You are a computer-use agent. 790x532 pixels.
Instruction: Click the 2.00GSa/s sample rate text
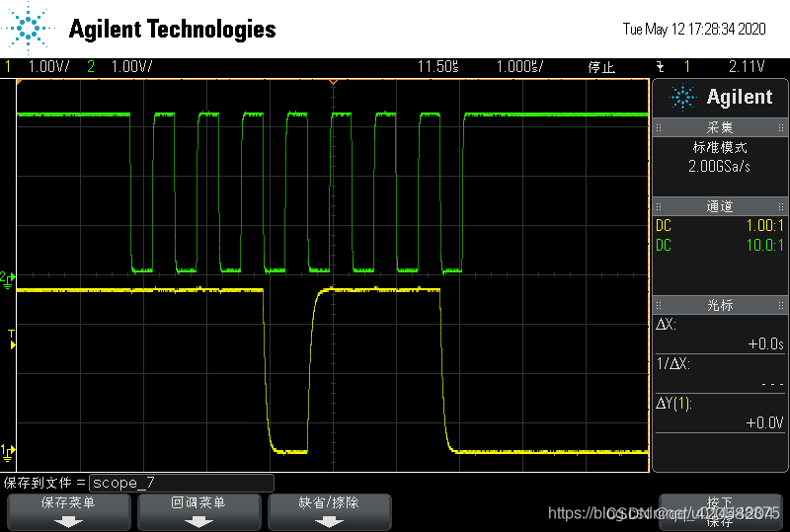720,166
